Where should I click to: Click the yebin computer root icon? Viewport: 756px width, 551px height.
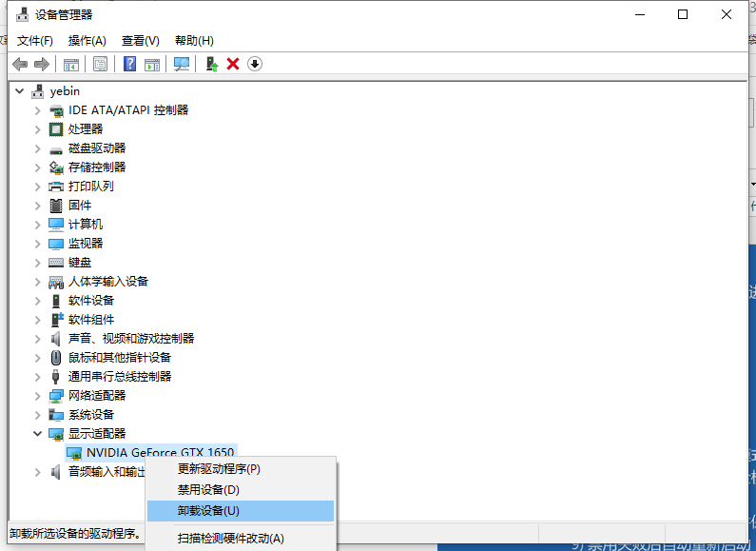point(38,91)
